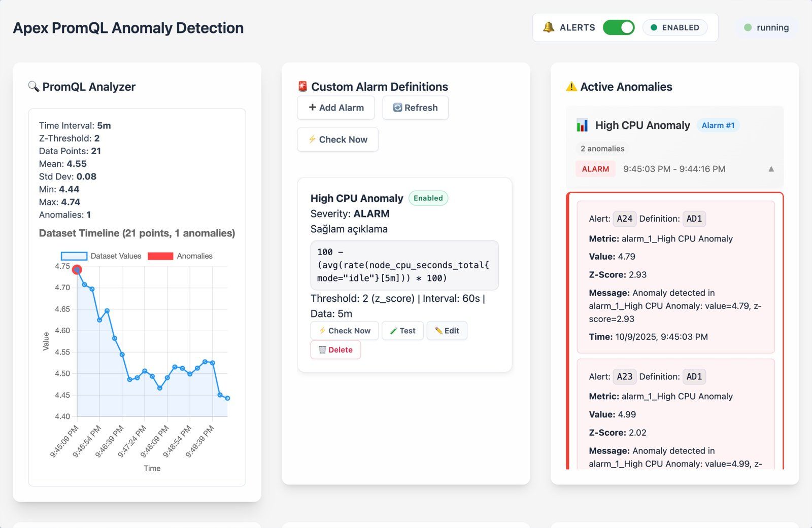This screenshot has width=812, height=528.
Task: Click the Value: 4.99 text
Action: (x=612, y=414)
